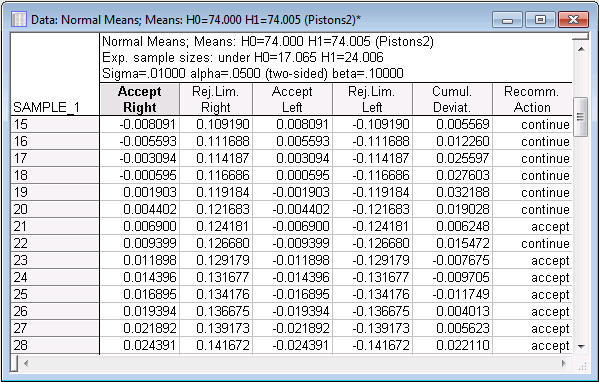Click the spreadsheet icon in title bar
Viewport: 599px width, 382px height.
click(18, 19)
